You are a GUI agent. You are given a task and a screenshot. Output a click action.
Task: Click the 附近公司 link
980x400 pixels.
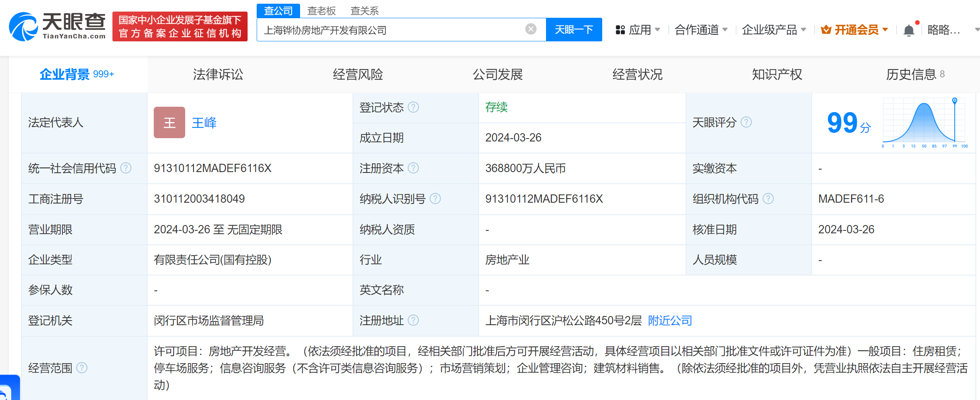point(670,320)
